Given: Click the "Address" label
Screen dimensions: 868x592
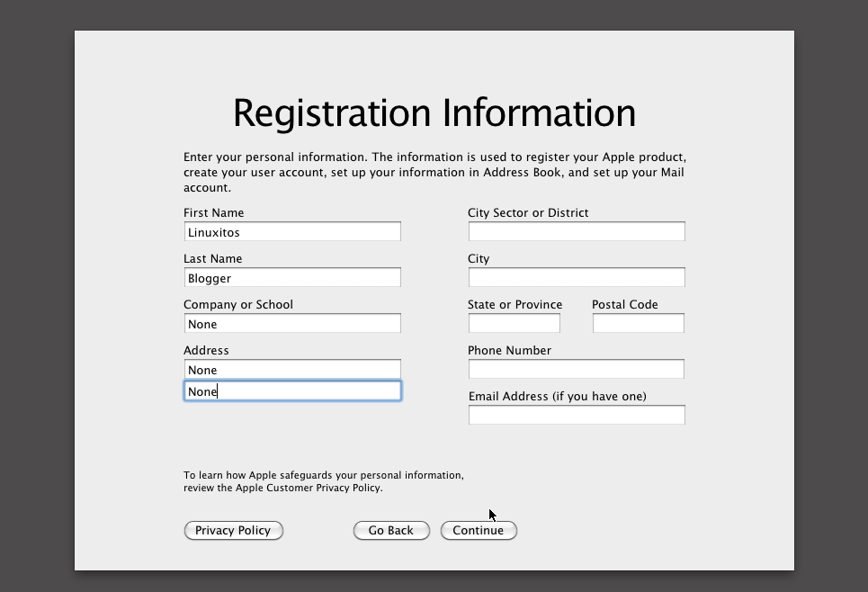Looking at the screenshot, I should tap(207, 351).
